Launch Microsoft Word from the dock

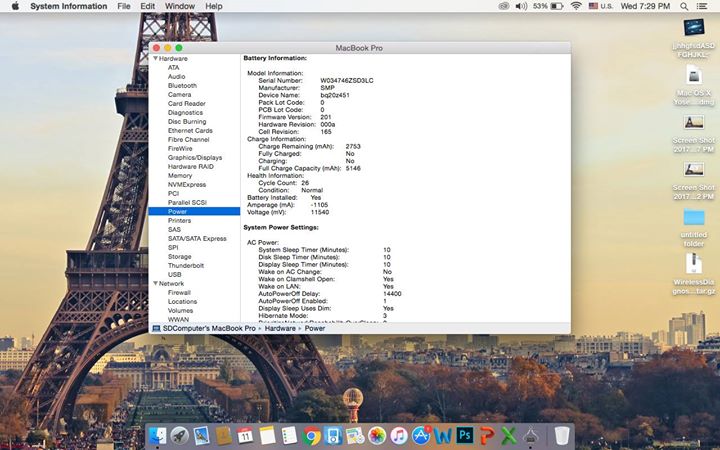click(443, 435)
